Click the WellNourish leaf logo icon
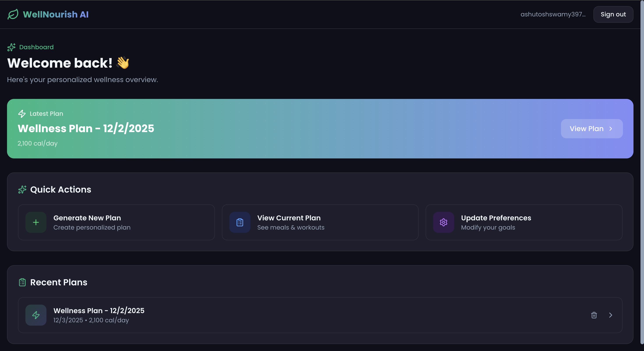The height and width of the screenshot is (351, 644). [x=13, y=14]
